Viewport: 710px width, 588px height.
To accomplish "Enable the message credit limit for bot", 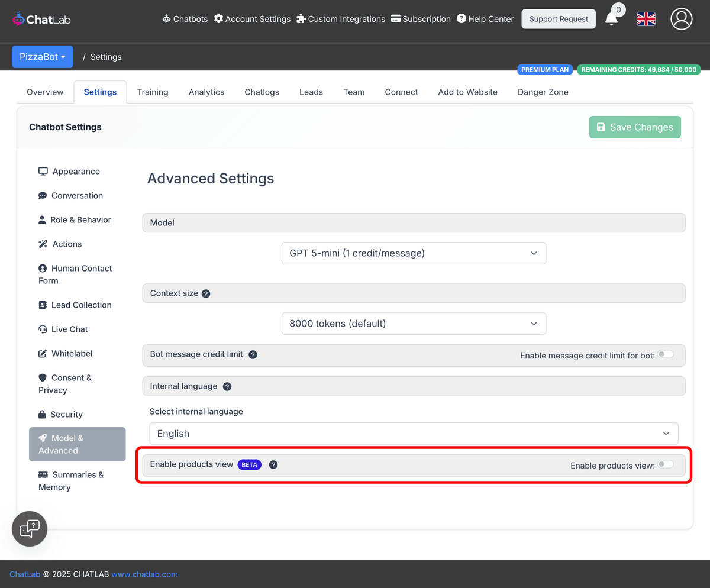I will pos(665,354).
